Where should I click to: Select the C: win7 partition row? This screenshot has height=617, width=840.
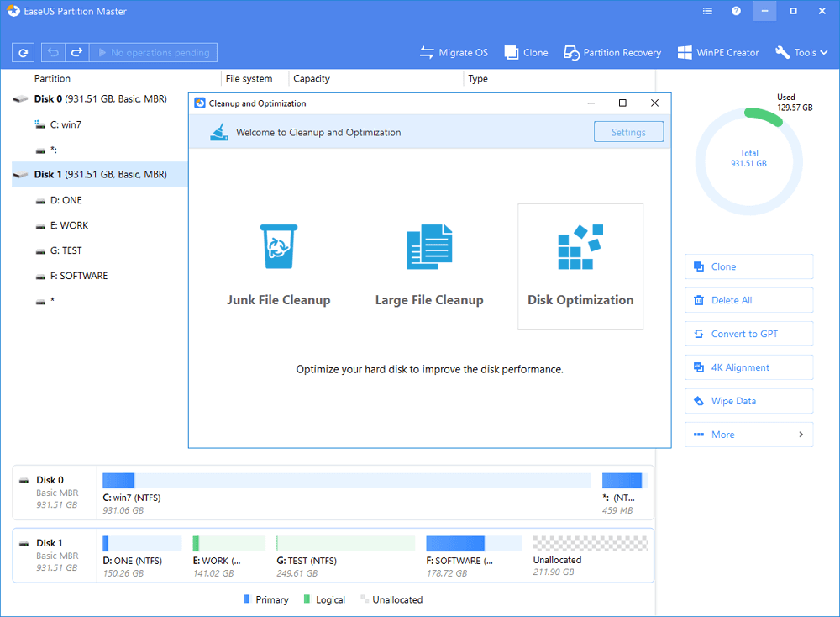tap(100, 124)
